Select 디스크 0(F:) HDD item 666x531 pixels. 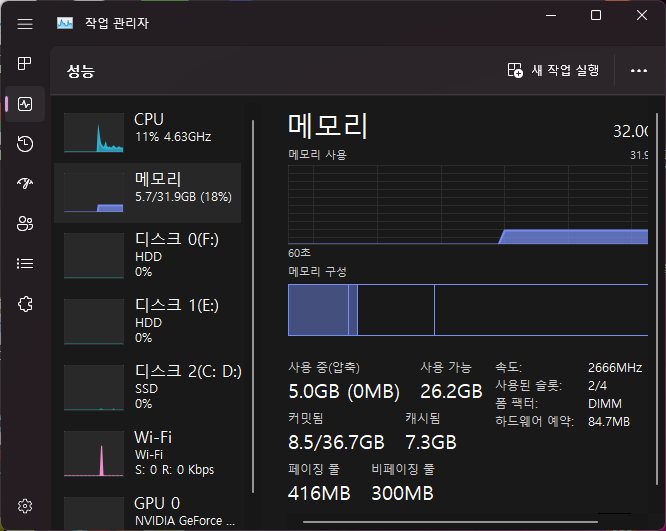147,255
